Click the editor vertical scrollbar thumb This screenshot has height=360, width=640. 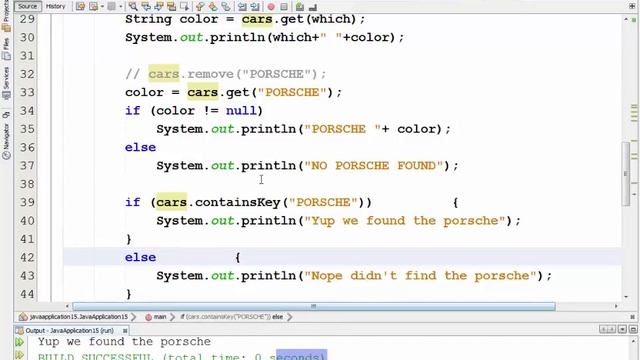626,173
